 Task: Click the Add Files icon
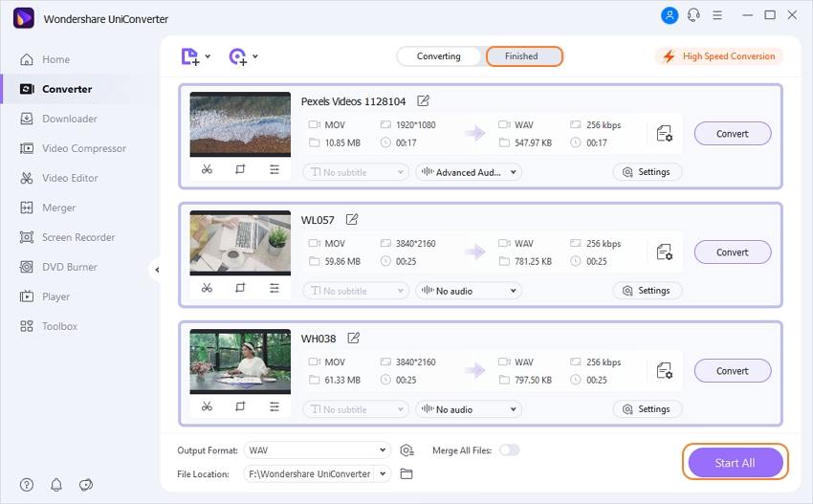(x=189, y=56)
